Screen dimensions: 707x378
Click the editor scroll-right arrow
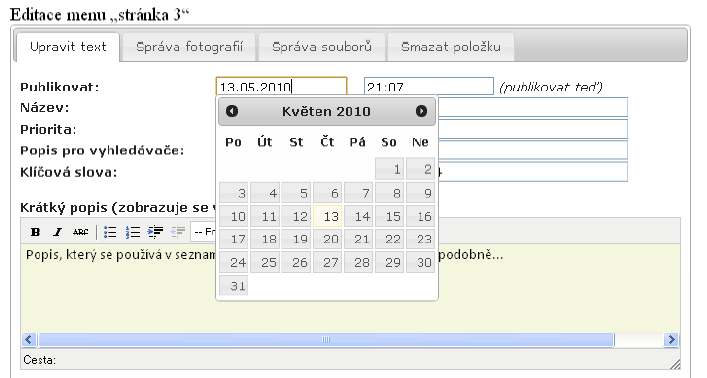click(x=671, y=340)
